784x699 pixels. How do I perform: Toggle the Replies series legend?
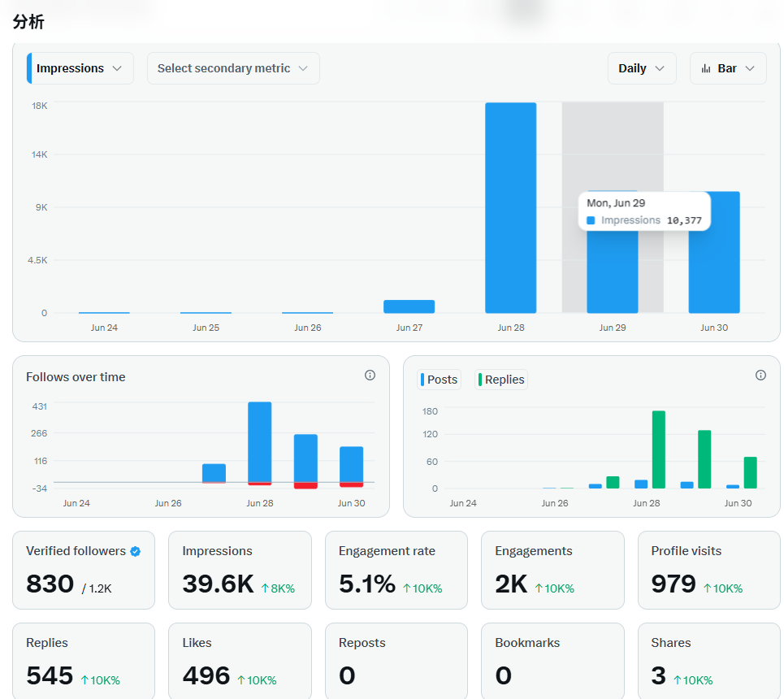(501, 380)
